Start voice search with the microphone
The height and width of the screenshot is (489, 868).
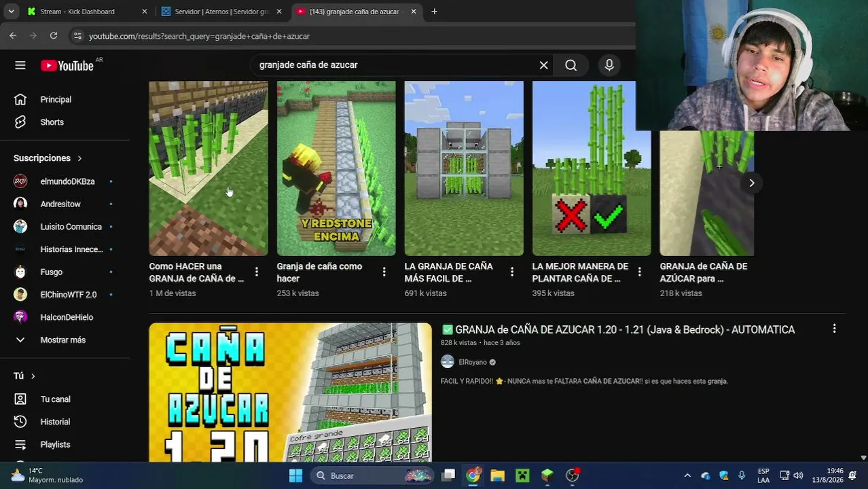(609, 65)
